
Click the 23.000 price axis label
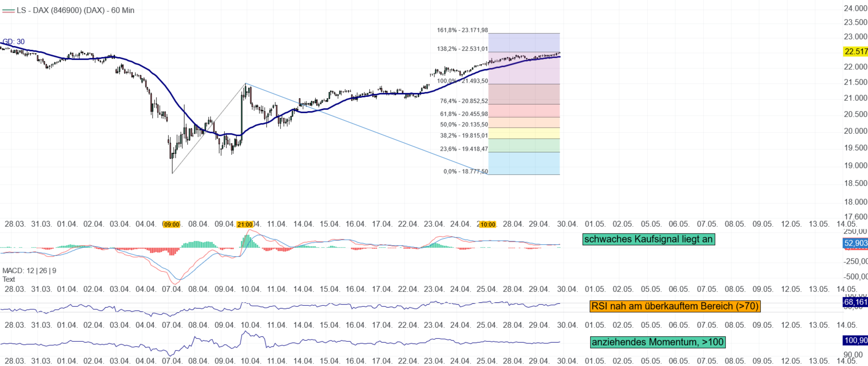(x=856, y=36)
